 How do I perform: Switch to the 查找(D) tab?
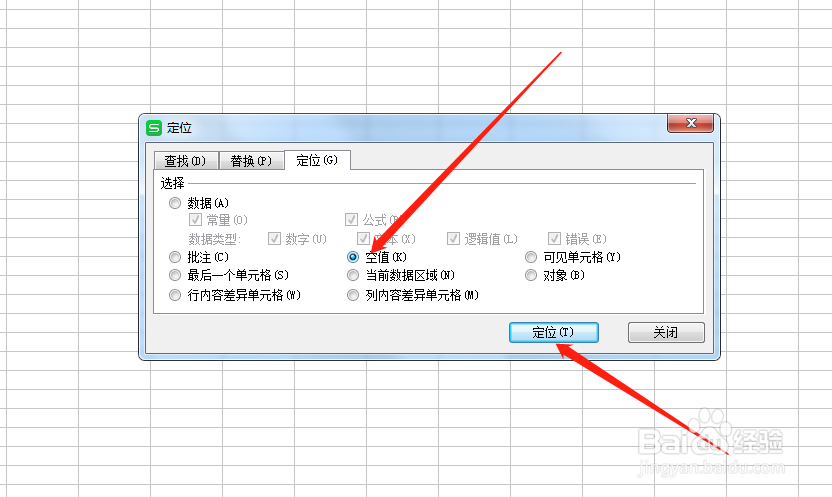(186, 161)
